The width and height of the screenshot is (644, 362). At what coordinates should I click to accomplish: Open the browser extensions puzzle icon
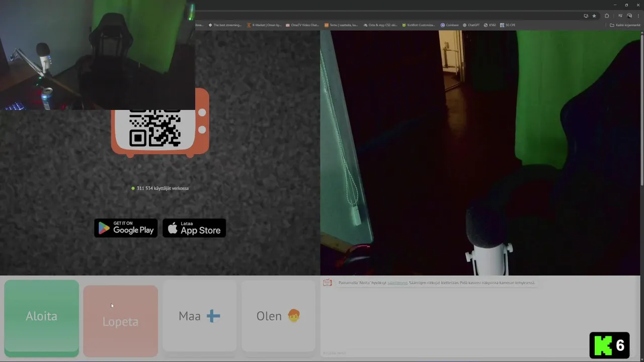click(607, 16)
